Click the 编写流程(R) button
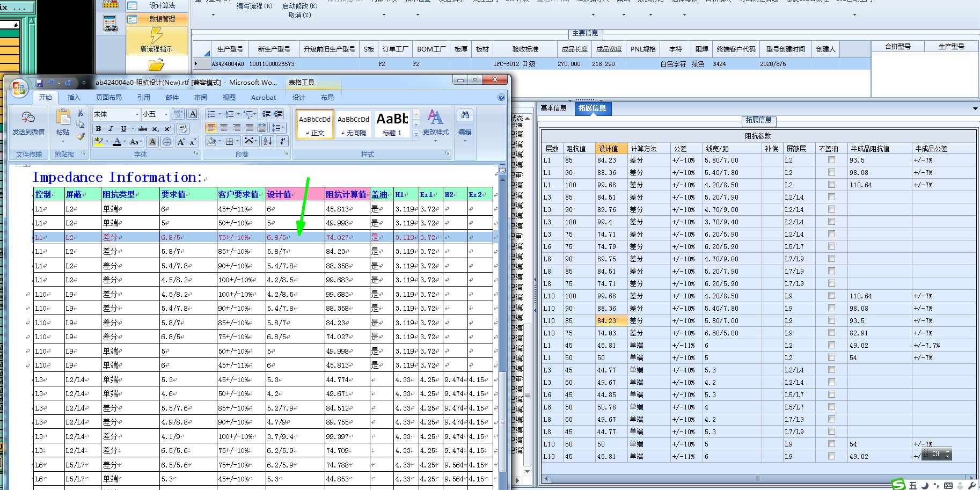Screen dimensions: 980x490 coord(254,6)
